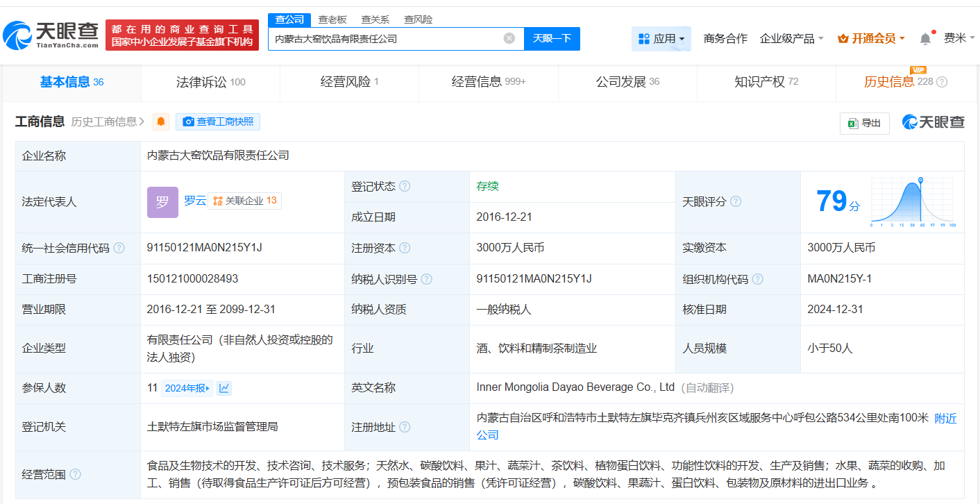
Task: Click the notification bell icon in header
Action: 925,39
